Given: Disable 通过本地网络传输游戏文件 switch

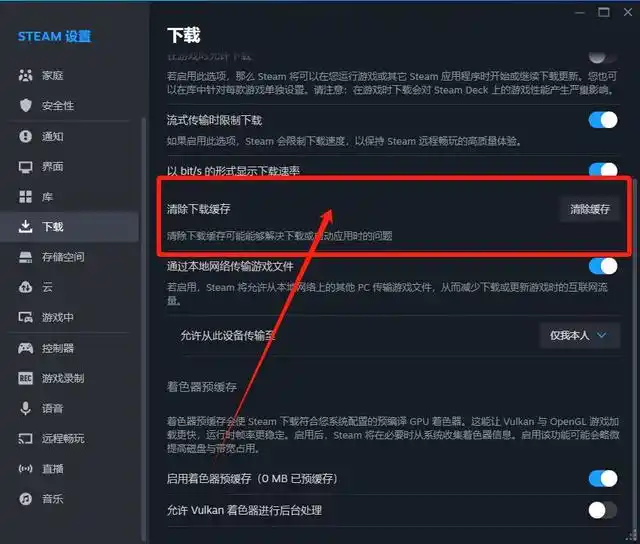Looking at the screenshot, I should point(603,266).
